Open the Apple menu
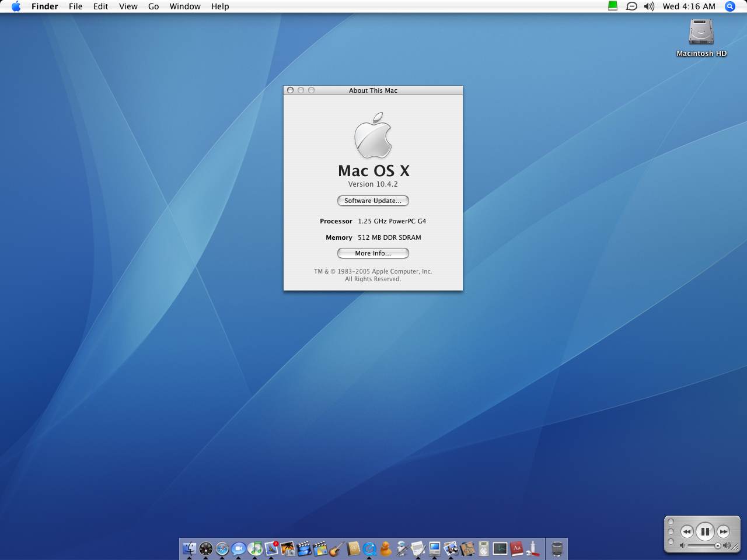The height and width of the screenshot is (560, 747). point(16,6)
